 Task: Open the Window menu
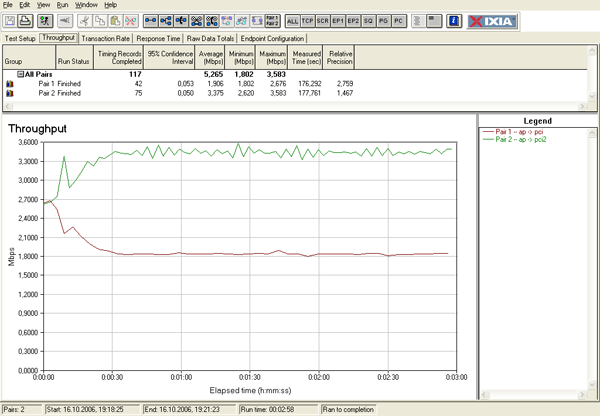[86, 5]
